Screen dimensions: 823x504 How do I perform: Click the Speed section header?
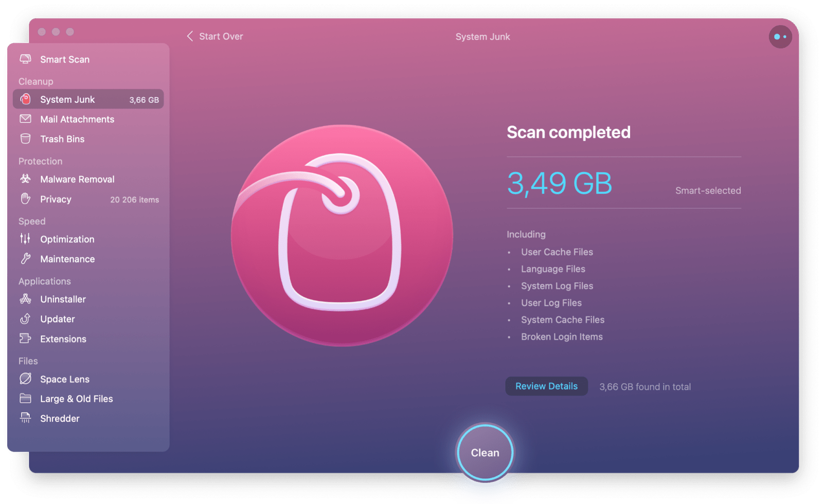click(x=32, y=221)
